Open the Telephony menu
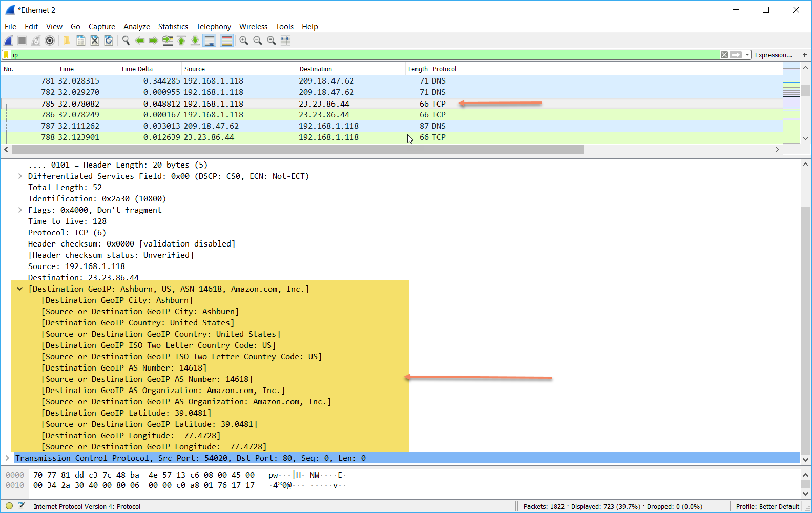This screenshot has height=513, width=812. coord(213,27)
